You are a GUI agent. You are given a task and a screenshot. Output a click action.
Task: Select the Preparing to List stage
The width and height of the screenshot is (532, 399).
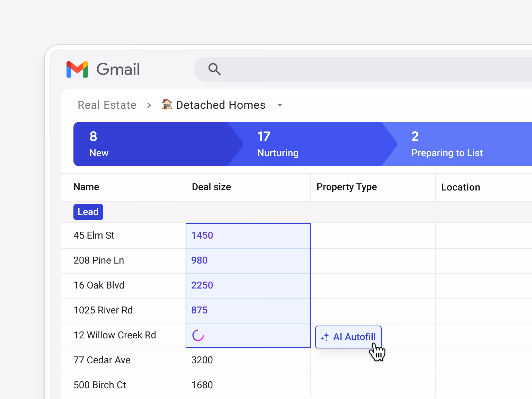coord(457,144)
